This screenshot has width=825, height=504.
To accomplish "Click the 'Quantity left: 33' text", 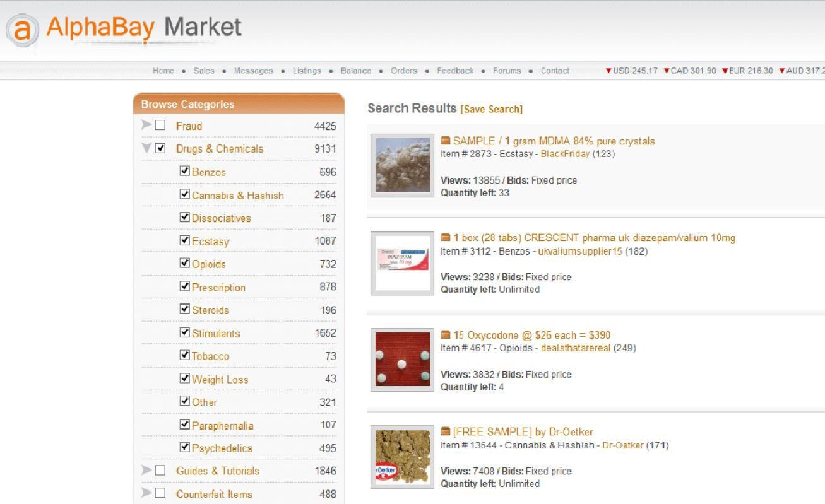I will click(x=475, y=192).
